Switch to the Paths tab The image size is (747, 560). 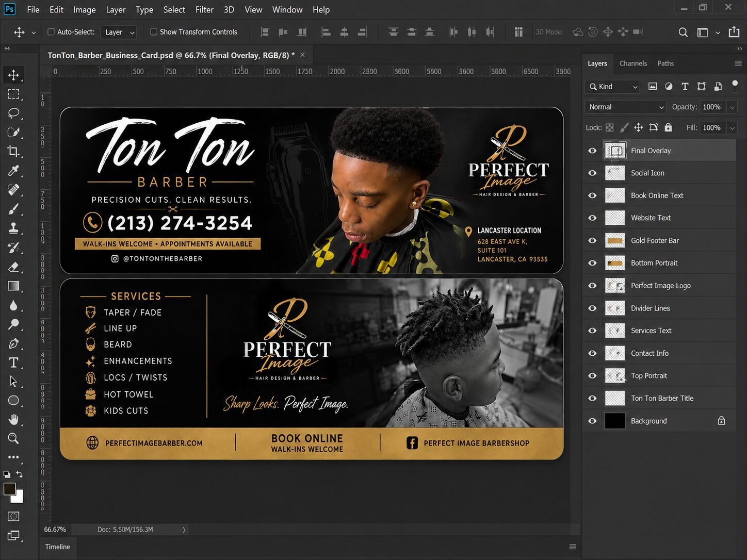(665, 63)
